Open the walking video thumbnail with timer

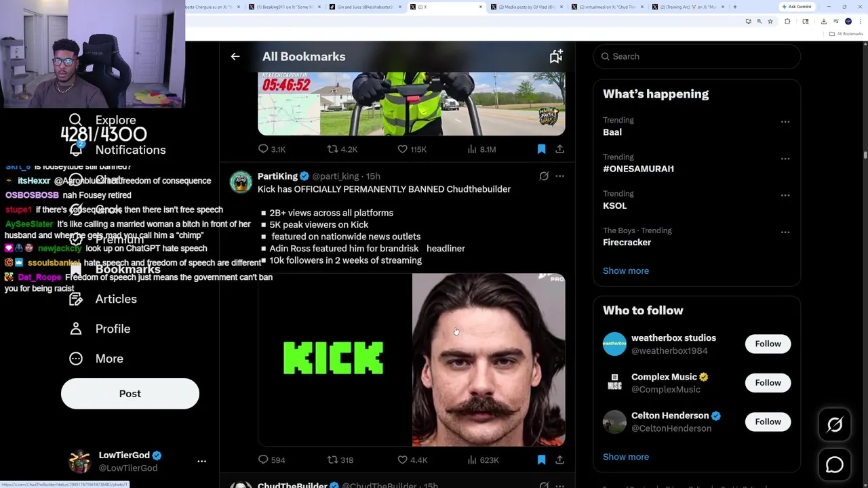click(x=411, y=104)
